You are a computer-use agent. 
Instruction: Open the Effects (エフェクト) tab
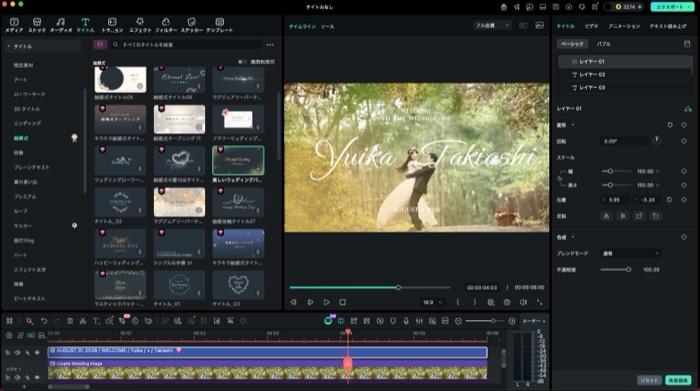click(140, 25)
